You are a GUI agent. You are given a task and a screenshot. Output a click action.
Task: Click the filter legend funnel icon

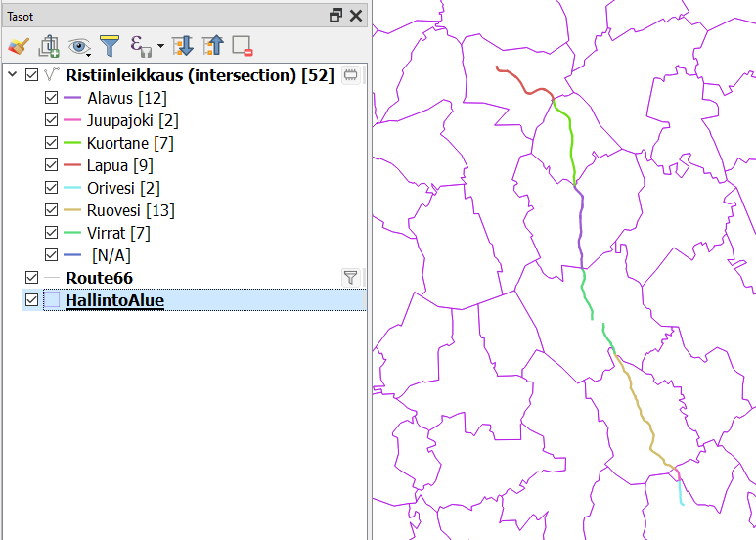pyautogui.click(x=111, y=45)
